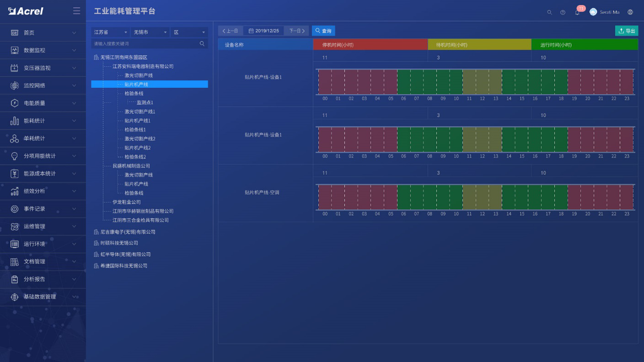Viewport: 644px width, 362px height.
Task: Click the 导出 export button
Action: [x=627, y=31]
